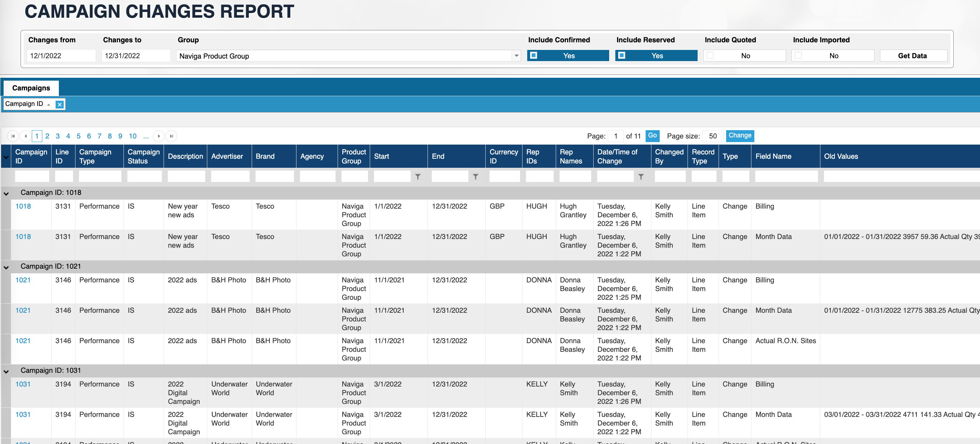This screenshot has width=980, height=444.
Task: Collapse Campaign ID: 1031 group
Action: coord(6,371)
